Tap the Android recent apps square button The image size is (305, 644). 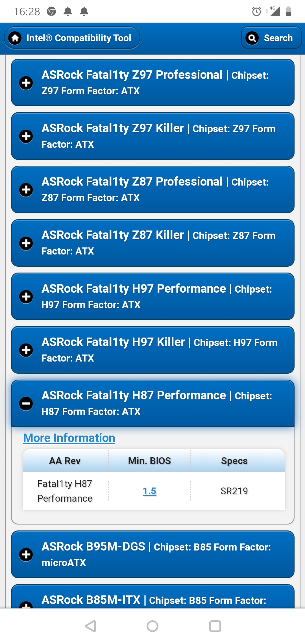215,626
